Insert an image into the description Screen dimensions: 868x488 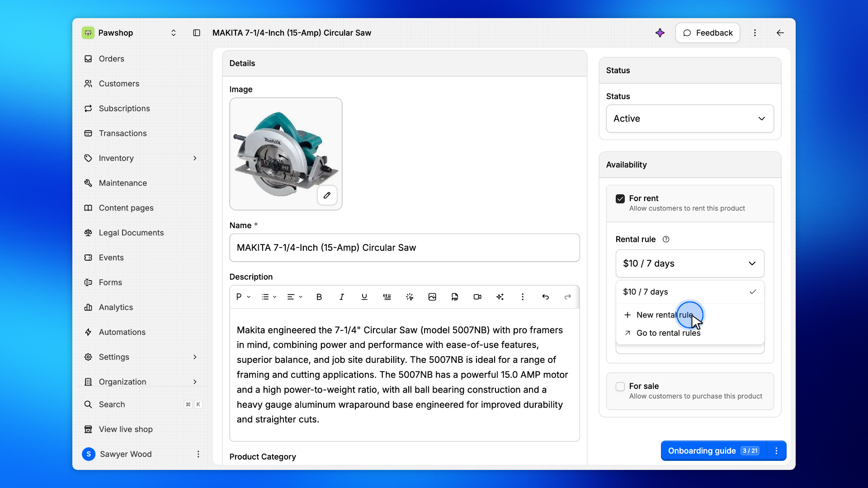(x=432, y=297)
